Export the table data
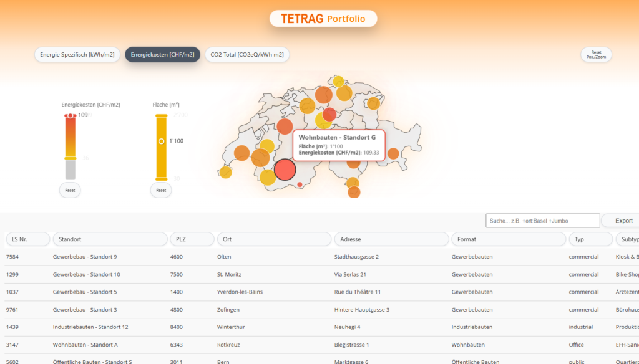 623,221
